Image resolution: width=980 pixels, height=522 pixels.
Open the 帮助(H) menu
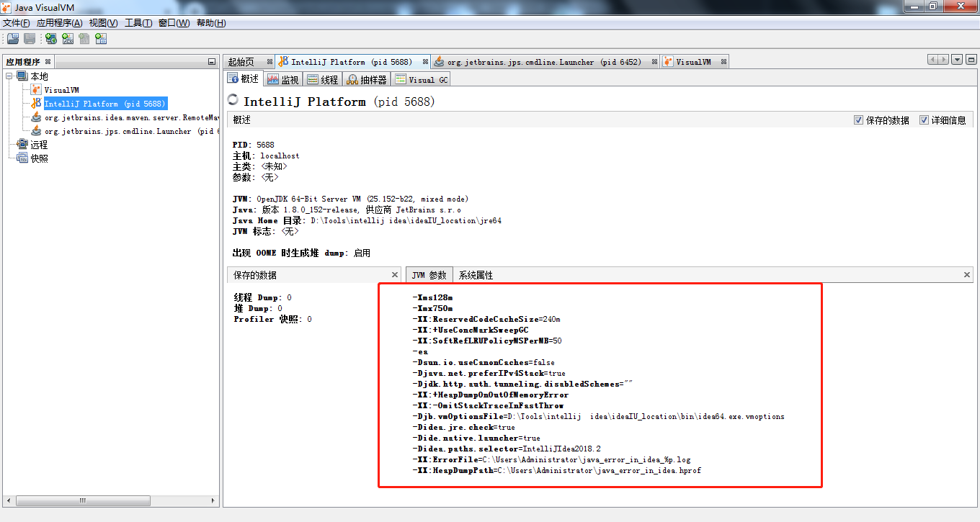[211, 23]
